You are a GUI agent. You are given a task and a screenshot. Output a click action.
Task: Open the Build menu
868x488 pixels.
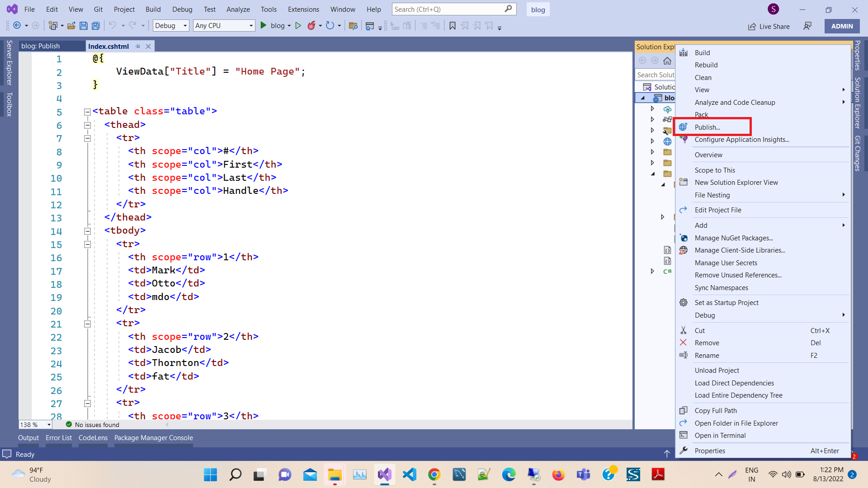coord(153,9)
